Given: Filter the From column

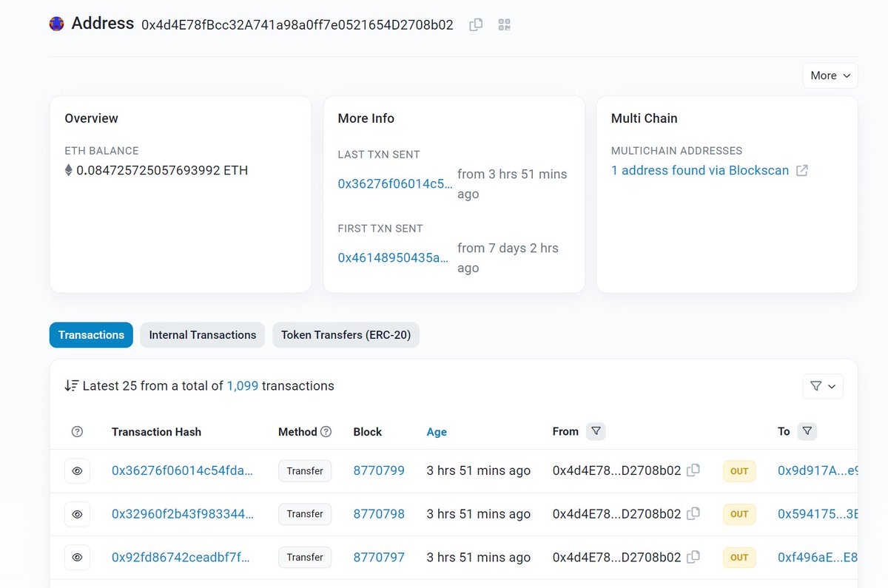Looking at the screenshot, I should point(596,431).
